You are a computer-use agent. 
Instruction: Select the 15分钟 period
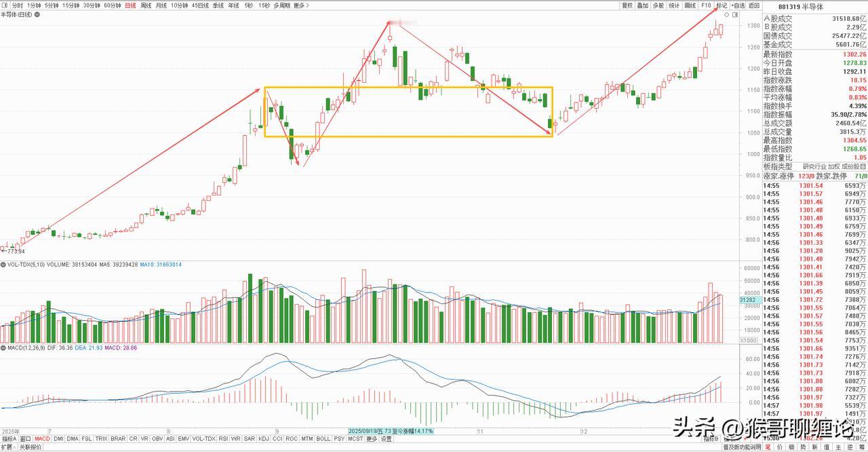[x=71, y=5]
